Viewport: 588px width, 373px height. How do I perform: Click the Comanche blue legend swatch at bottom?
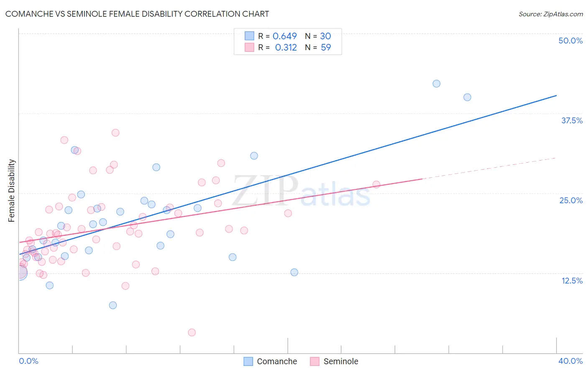coord(248,361)
